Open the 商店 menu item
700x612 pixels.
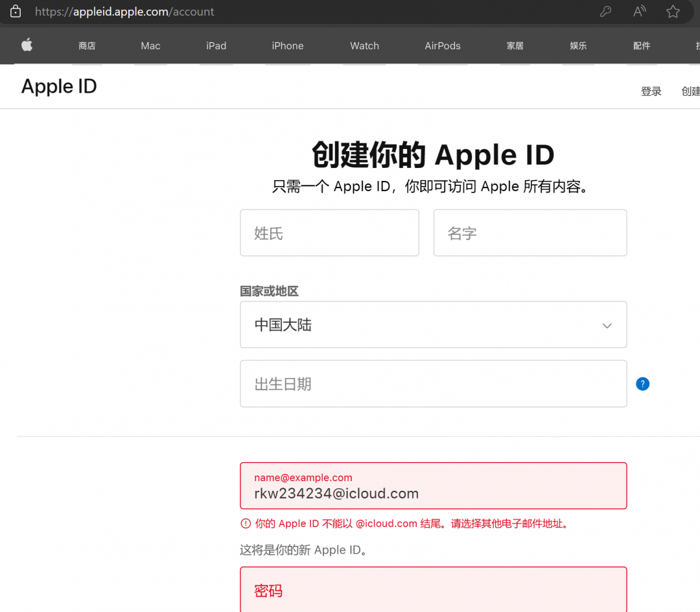[x=87, y=45]
